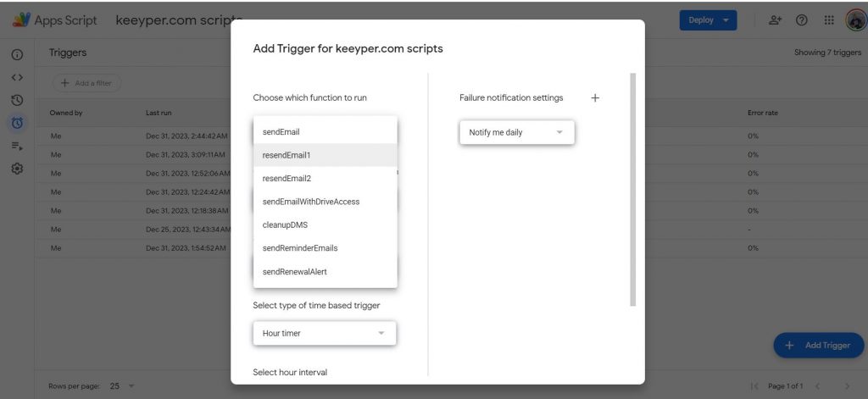Open the Executions list icon in sidebar
Viewport: 868px width, 399px height.
pyautogui.click(x=16, y=146)
